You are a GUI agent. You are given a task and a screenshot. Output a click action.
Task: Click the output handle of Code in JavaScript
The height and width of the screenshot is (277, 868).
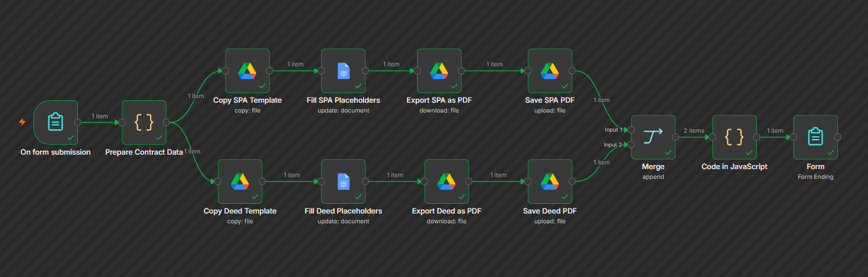[x=757, y=137]
